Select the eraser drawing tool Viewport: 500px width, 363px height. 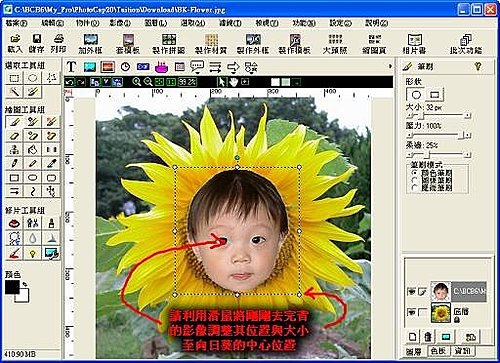point(14,136)
